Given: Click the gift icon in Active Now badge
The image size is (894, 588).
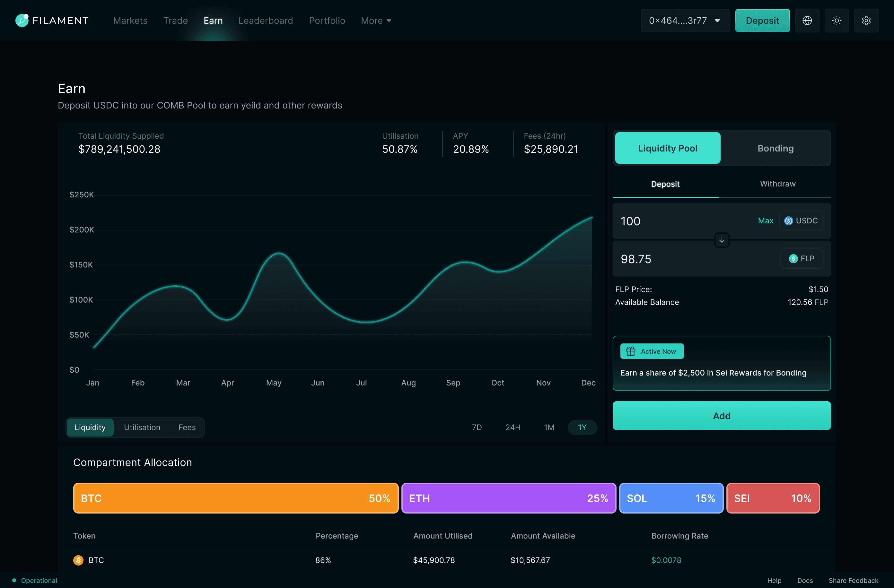Looking at the screenshot, I should click(x=631, y=351).
